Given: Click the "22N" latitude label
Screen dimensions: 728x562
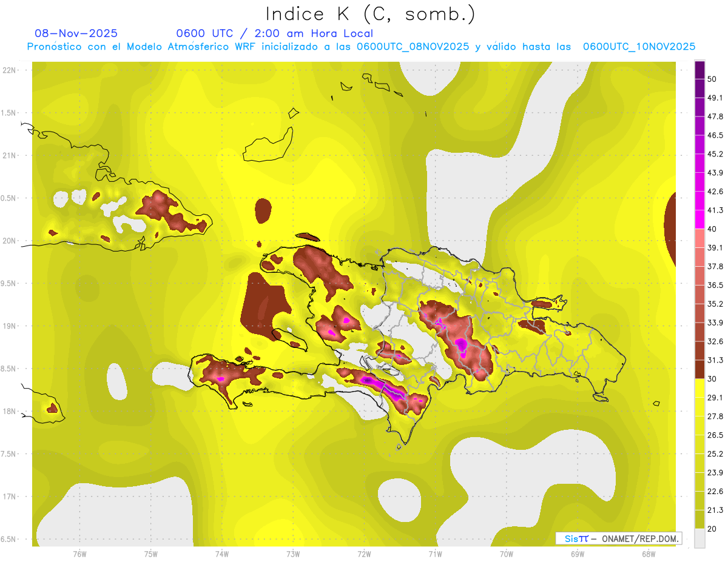Looking at the screenshot, I should pyautogui.click(x=10, y=70).
